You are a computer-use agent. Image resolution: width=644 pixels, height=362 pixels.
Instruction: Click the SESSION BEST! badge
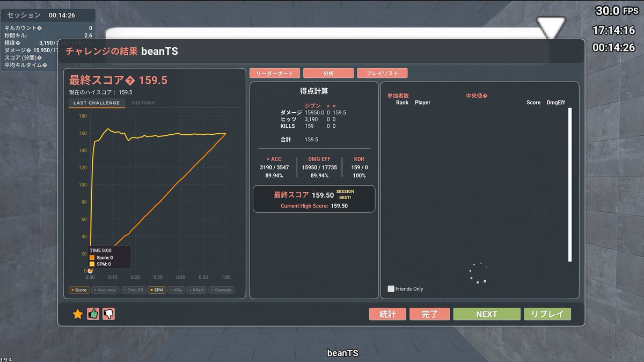(x=345, y=194)
